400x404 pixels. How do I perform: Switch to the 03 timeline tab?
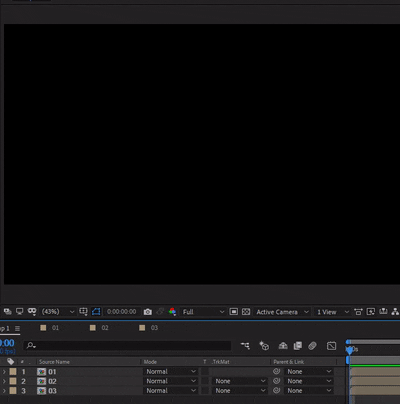click(149, 328)
